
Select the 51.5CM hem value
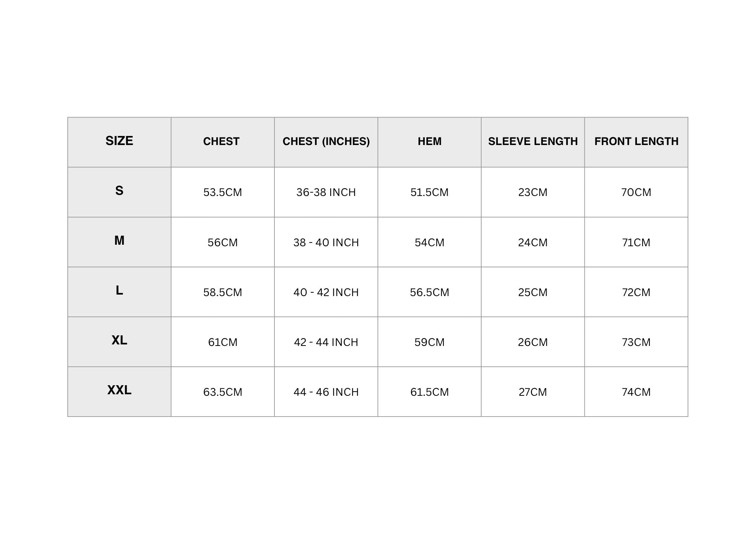point(429,193)
